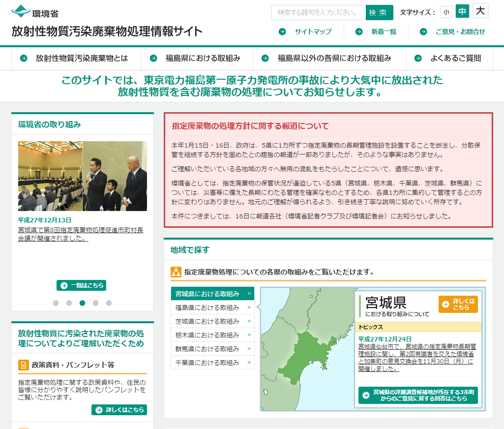Click arrow icon next to 福島県以外の各県における取組み

265,58
